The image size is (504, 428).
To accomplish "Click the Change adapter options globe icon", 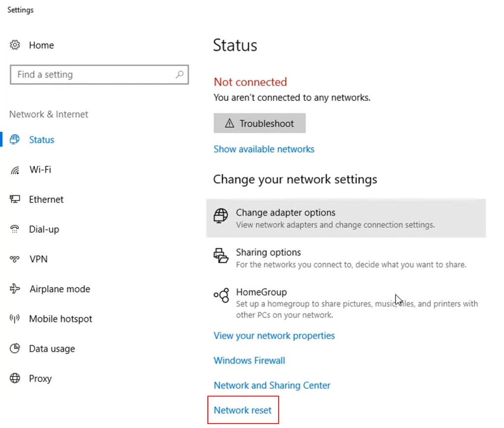I will 220,215.
